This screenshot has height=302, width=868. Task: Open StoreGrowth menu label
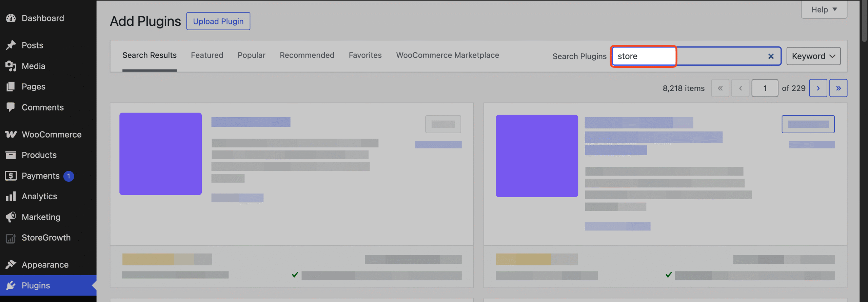click(46, 238)
